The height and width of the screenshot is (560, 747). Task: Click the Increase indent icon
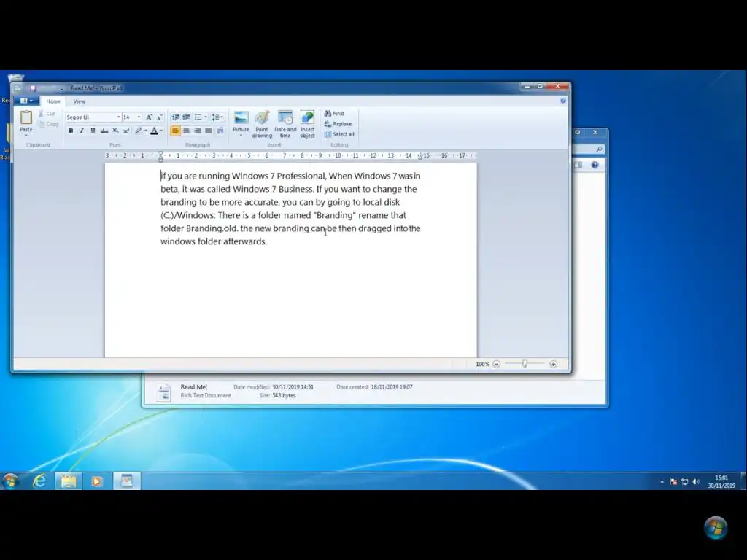pos(186,117)
